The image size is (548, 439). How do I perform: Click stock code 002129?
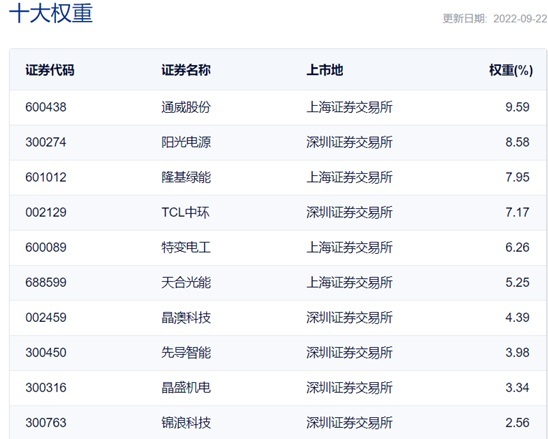(46, 212)
